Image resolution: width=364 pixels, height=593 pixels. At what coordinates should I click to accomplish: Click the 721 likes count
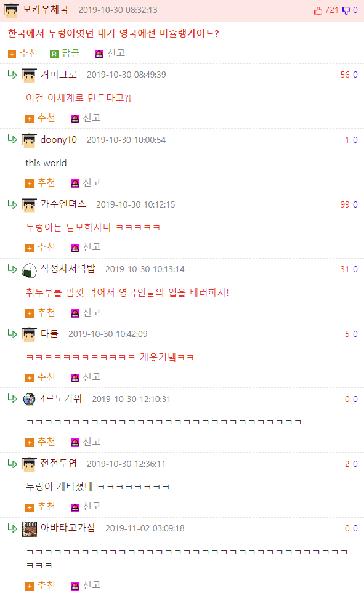331,10
